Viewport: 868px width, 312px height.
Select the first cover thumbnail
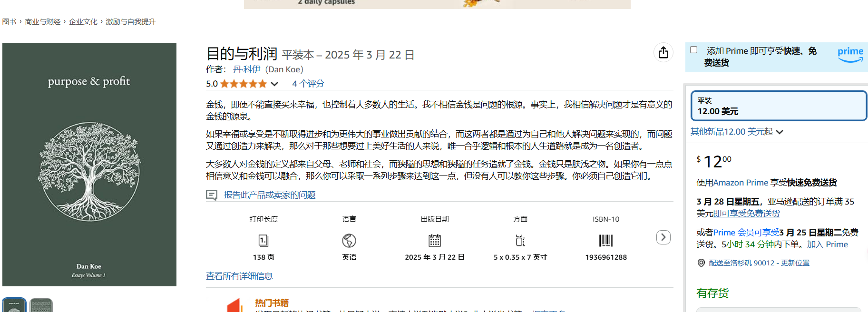pos(14,305)
